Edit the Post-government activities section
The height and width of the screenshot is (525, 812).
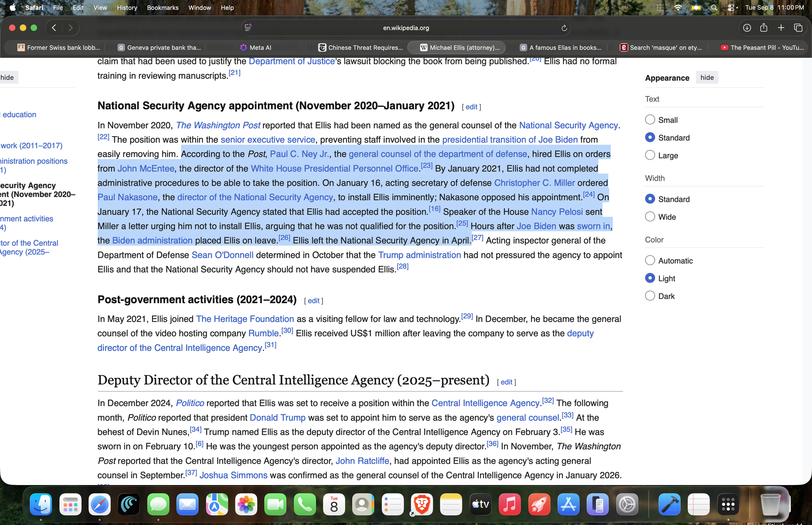[313, 301]
